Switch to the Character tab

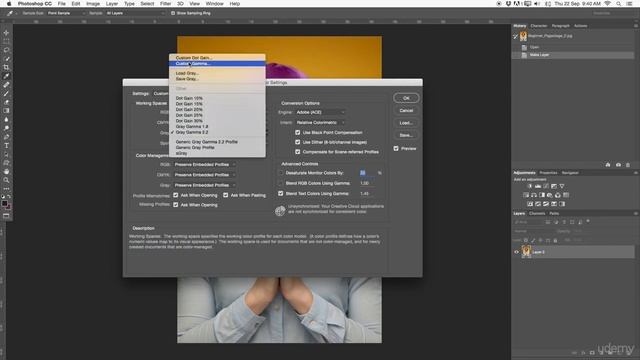pos(539,26)
